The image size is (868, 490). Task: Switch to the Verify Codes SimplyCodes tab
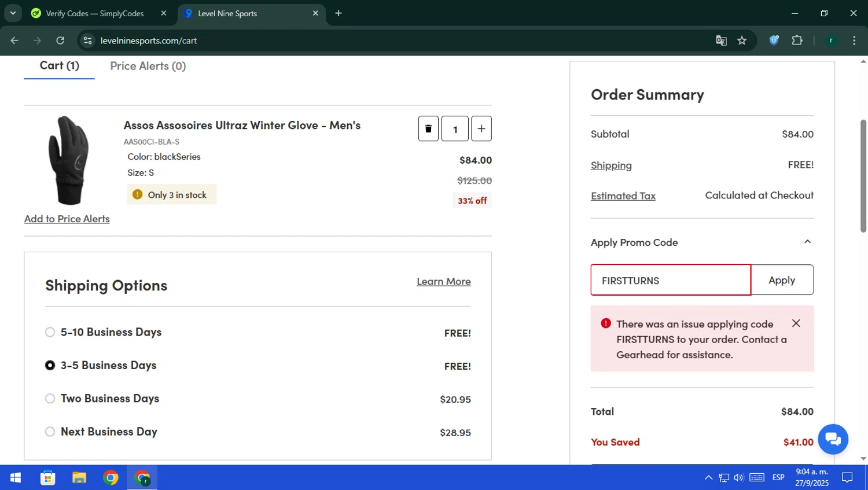tap(95, 13)
